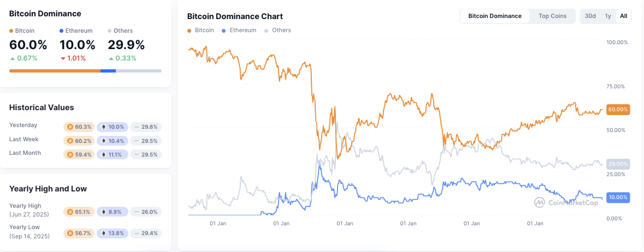
Task: Click the Ethereum icon in Last Week row
Action: pyautogui.click(x=103, y=141)
